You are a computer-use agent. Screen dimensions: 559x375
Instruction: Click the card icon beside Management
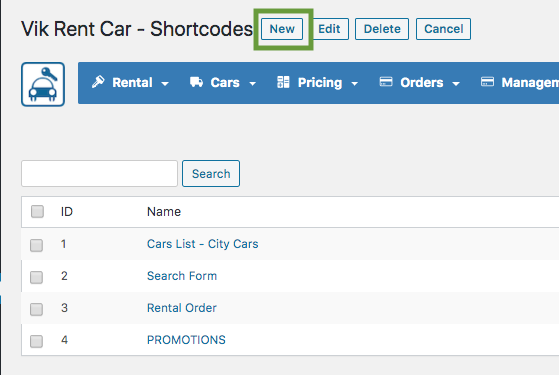[487, 82]
